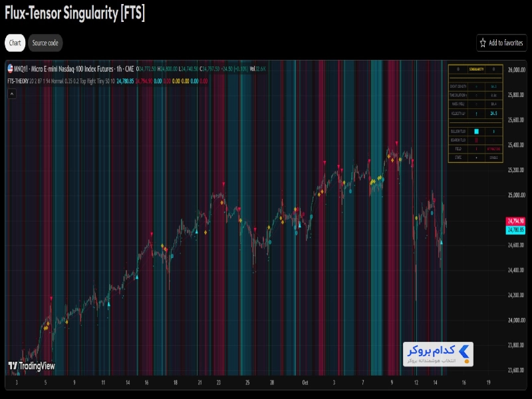Click the EVENT DENSITY table row label
532x399 pixels.
(458, 86)
